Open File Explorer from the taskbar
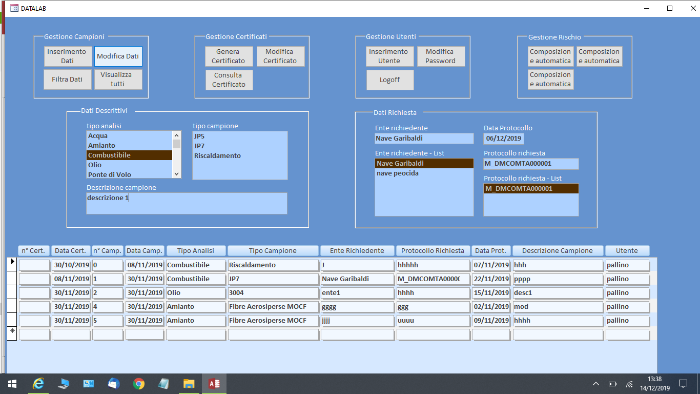The image size is (700, 394). point(189,384)
